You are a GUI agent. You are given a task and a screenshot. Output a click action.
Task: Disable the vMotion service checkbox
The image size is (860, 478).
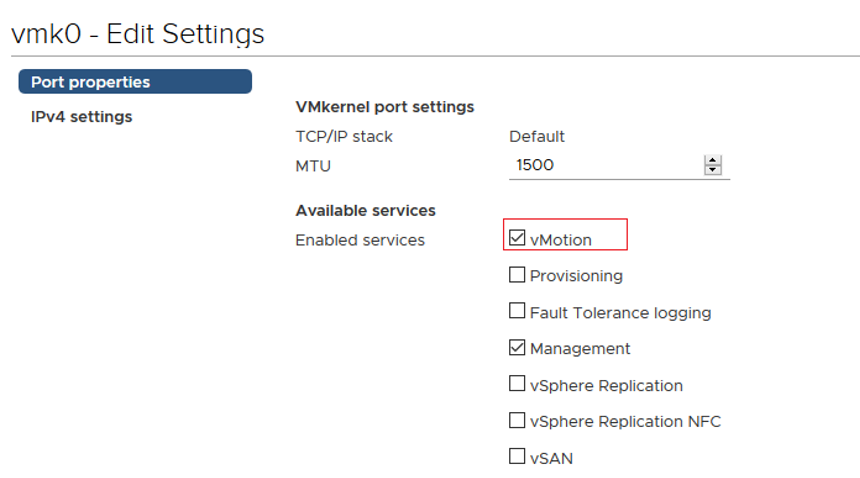click(517, 238)
